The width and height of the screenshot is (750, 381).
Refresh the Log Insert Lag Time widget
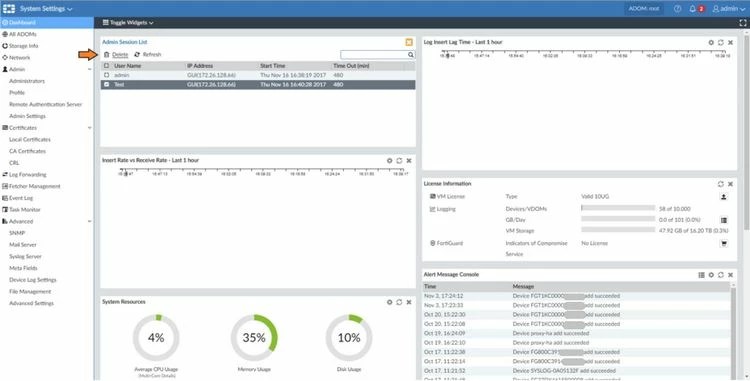pos(721,43)
